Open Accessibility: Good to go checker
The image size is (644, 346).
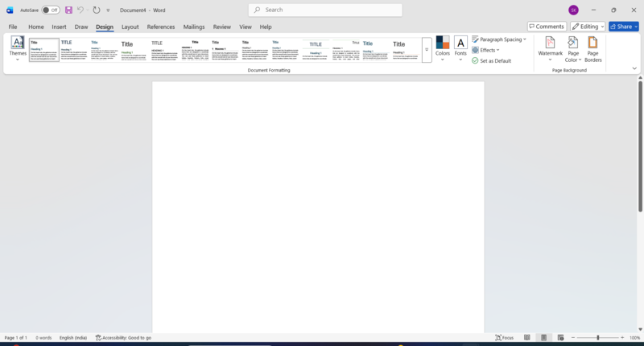[x=123, y=338]
